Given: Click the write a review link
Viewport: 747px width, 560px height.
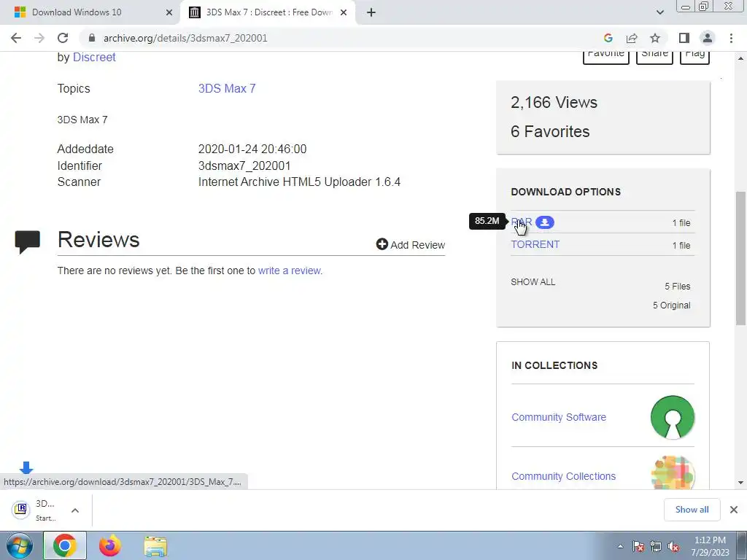Looking at the screenshot, I should [290, 271].
